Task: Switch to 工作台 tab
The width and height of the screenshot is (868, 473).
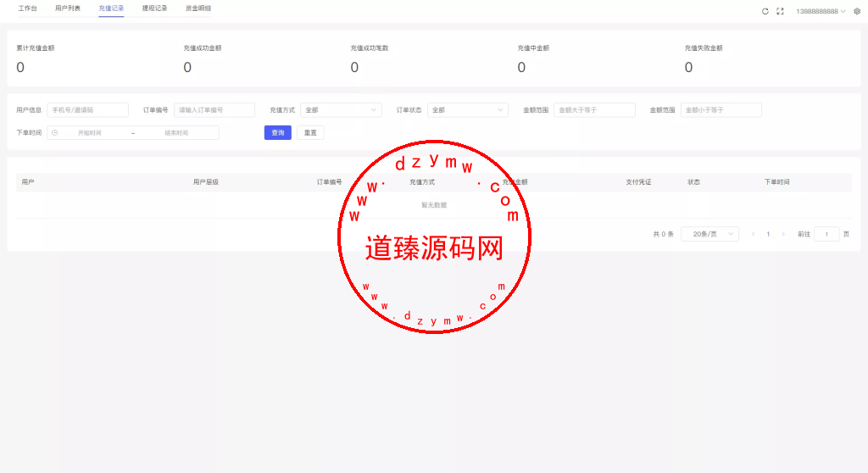Action: [28, 8]
